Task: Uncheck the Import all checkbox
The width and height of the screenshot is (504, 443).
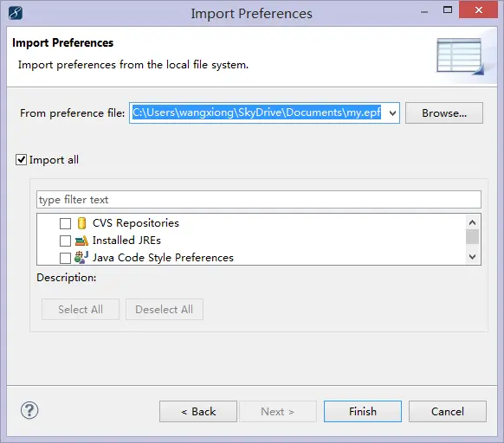Action: coord(21,160)
